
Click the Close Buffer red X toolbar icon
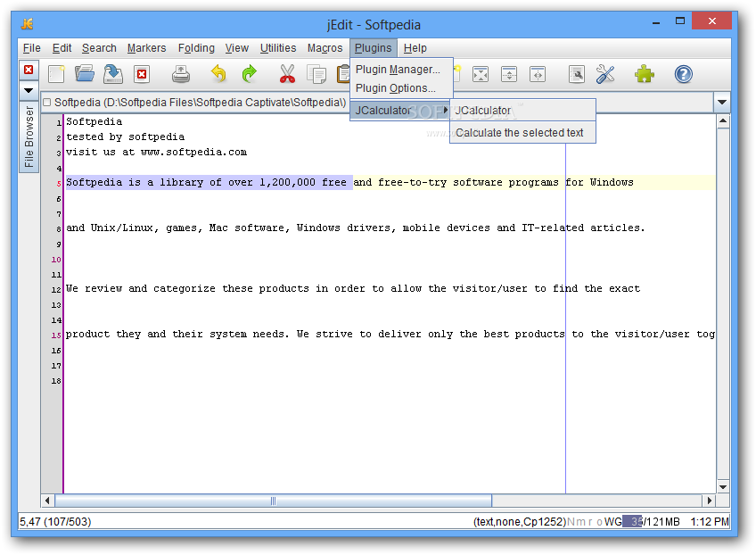142,74
